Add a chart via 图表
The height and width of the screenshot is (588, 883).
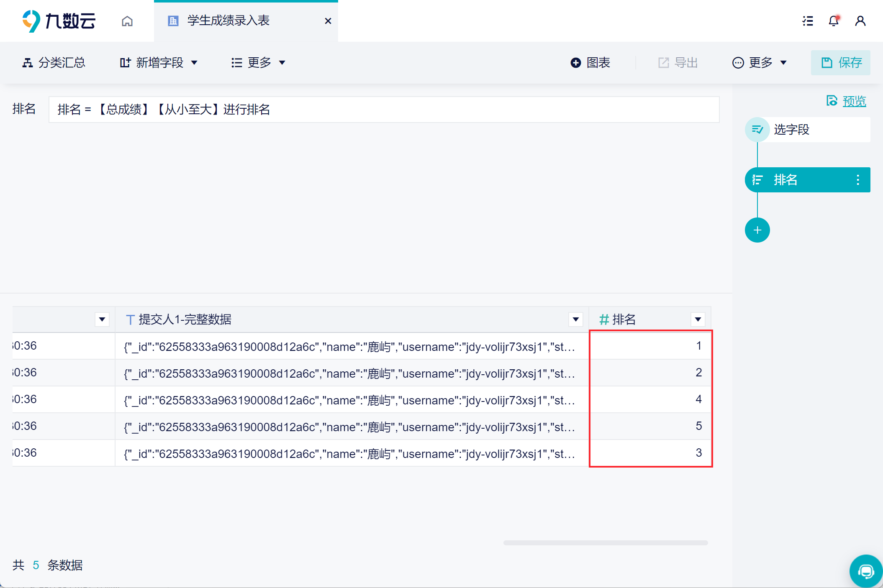(x=590, y=63)
